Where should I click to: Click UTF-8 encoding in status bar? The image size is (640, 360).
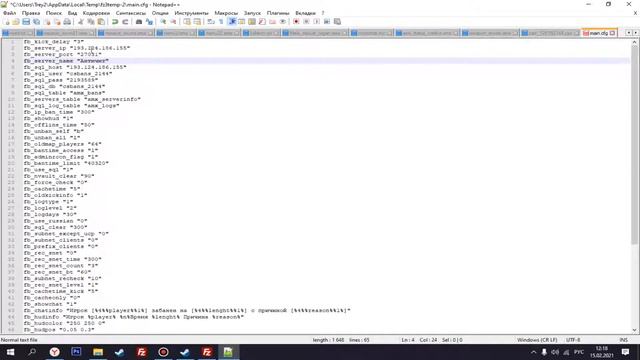(573, 340)
